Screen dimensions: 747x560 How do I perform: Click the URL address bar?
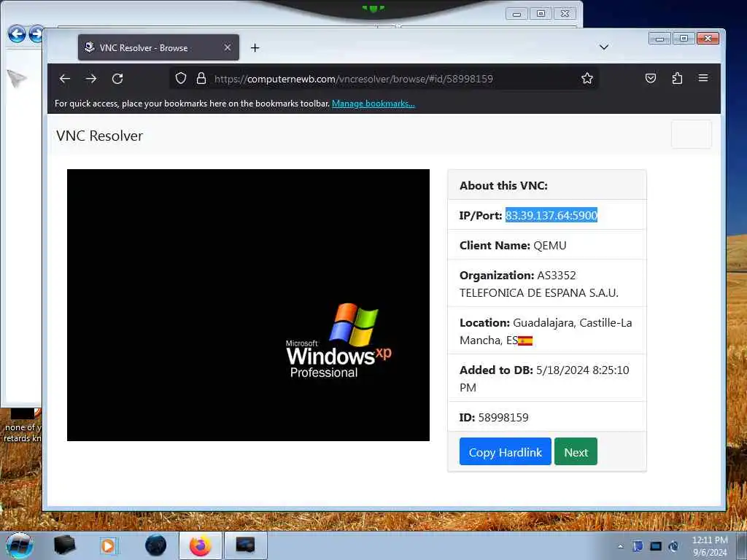click(384, 79)
